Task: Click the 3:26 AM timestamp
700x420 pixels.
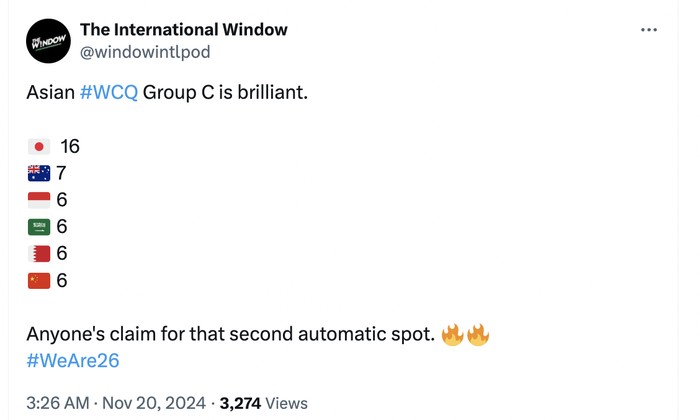Action: (60, 403)
